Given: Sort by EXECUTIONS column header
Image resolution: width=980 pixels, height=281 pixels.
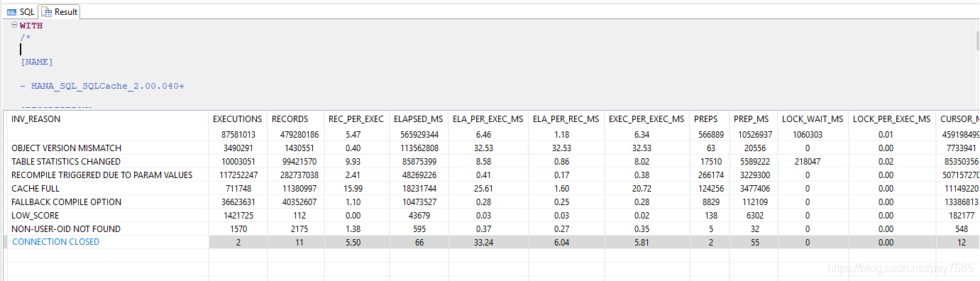Looking at the screenshot, I should tap(238, 119).
